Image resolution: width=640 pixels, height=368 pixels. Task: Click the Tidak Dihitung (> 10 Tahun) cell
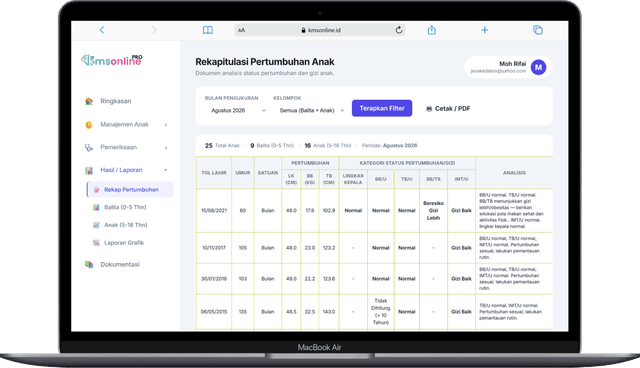click(x=380, y=312)
